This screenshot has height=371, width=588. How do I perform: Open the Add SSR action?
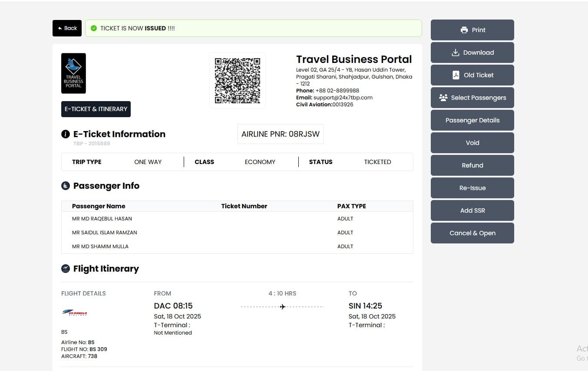[472, 210]
